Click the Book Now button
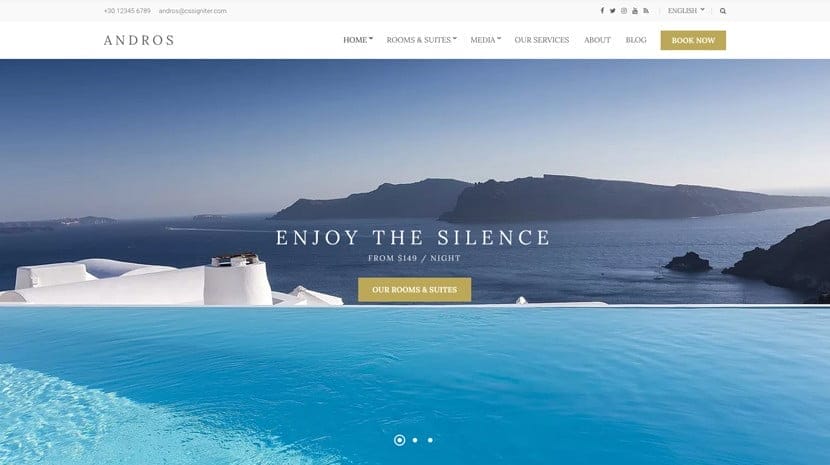Viewport: 830px width, 465px height. 693,40
